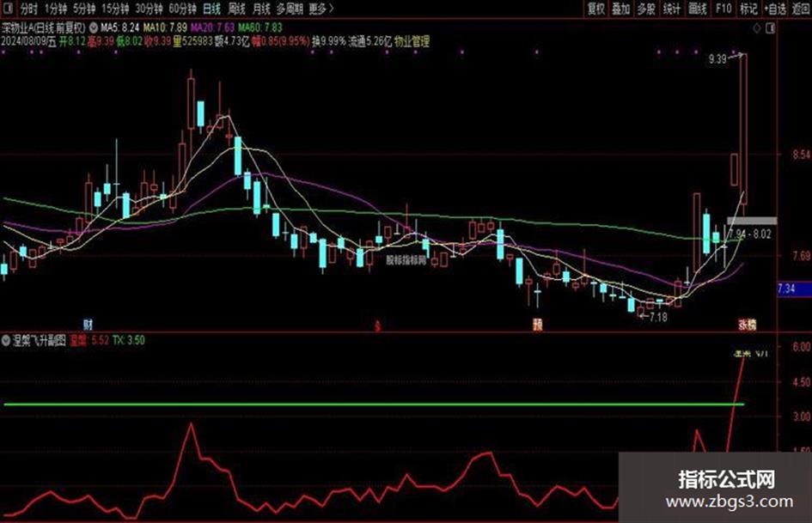The height and width of the screenshot is (523, 812).
Task: Click the 涅槃飞升副图 sub-chart name
Action: [39, 340]
